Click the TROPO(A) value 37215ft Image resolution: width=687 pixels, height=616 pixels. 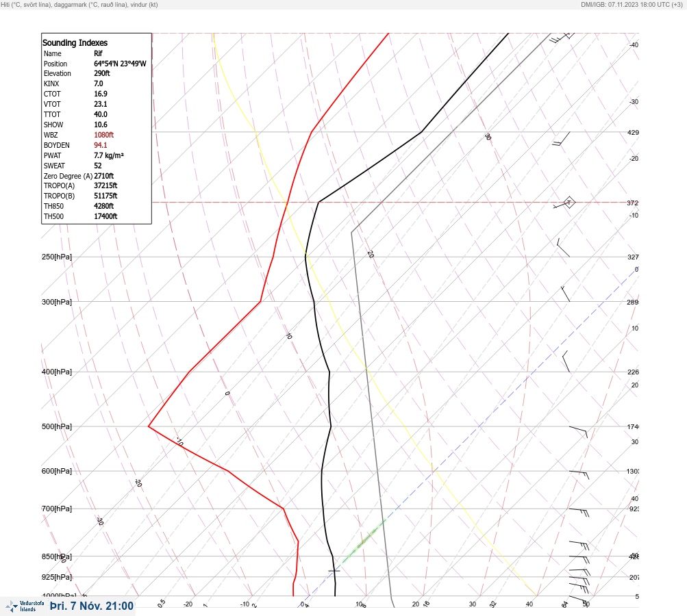point(105,185)
